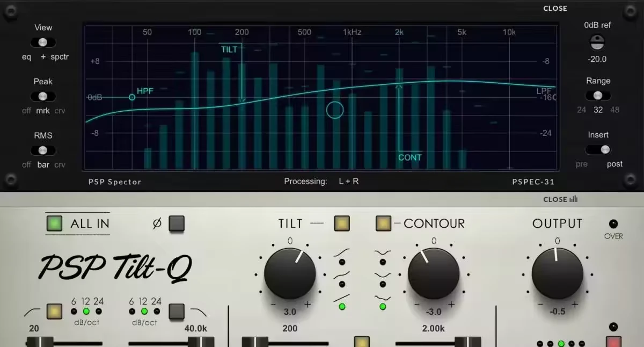Image resolution: width=644 pixels, height=347 pixels.
Task: Close the PSP Spector analyzer panel
Action: 555,8
